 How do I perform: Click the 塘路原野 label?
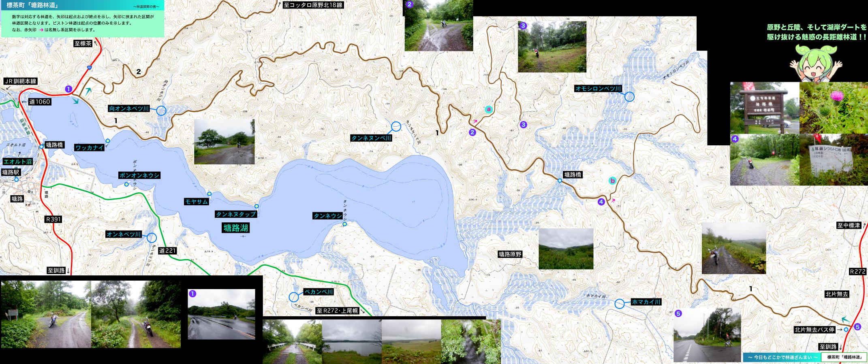pos(510,254)
